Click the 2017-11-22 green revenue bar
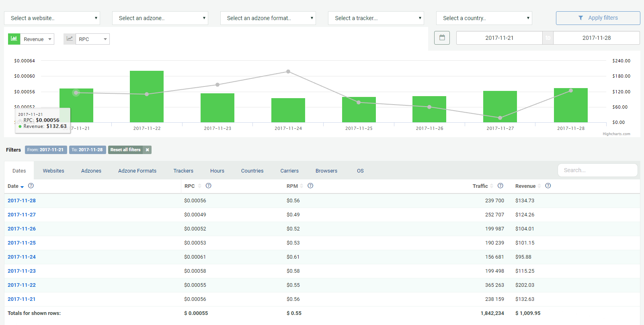This screenshot has width=644, height=325. click(x=147, y=109)
